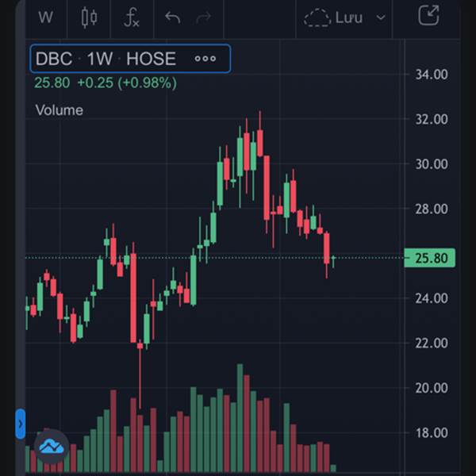Click the 30.00 price axis label
The width and height of the screenshot is (476, 476).
click(x=432, y=164)
